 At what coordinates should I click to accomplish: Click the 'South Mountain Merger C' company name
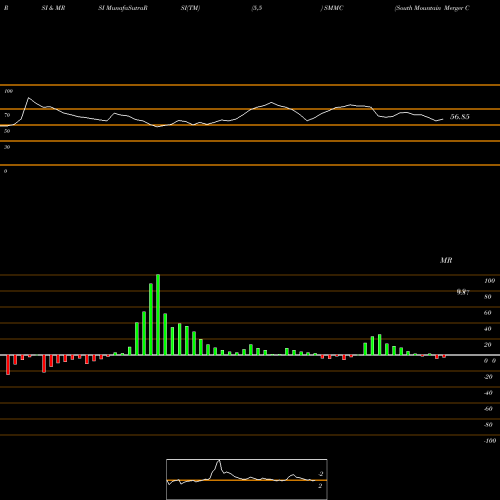[x=432, y=8]
